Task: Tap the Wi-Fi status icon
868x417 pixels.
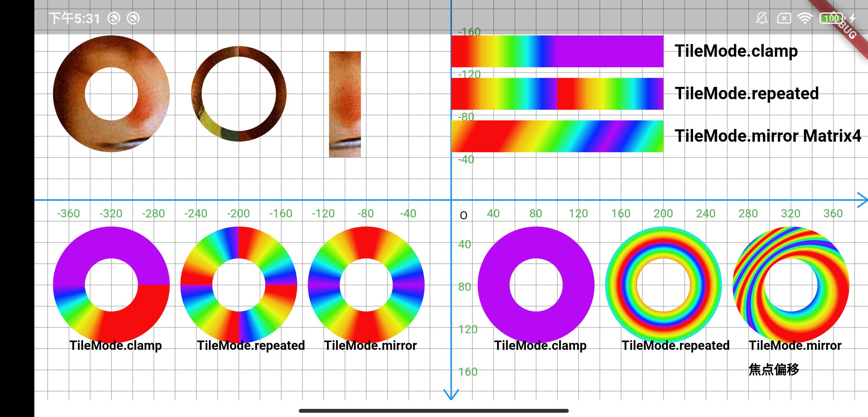Action: 805,18
